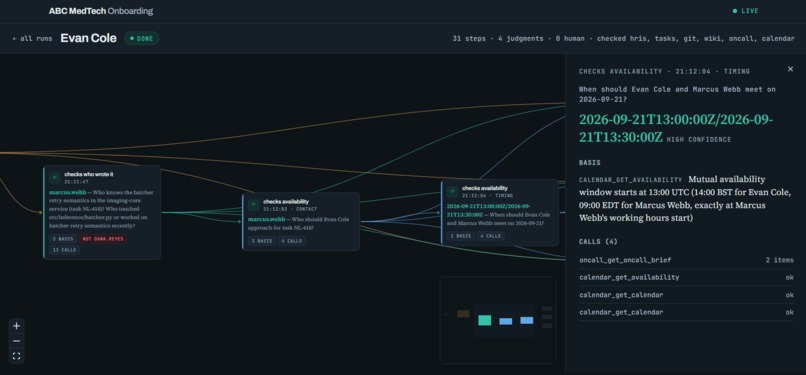Click the NOT DANA.REYES tag
Image resolution: width=806 pixels, height=375 pixels.
103,239
